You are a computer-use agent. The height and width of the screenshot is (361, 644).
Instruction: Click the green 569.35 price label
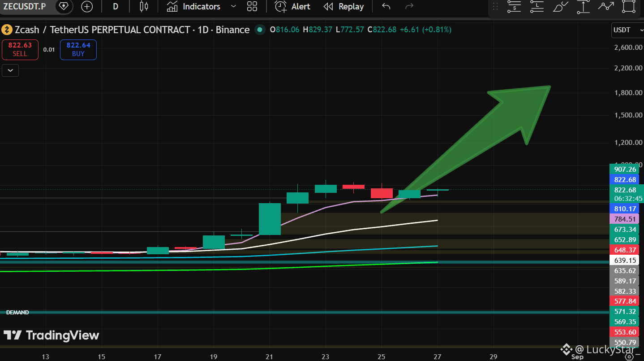click(x=625, y=322)
